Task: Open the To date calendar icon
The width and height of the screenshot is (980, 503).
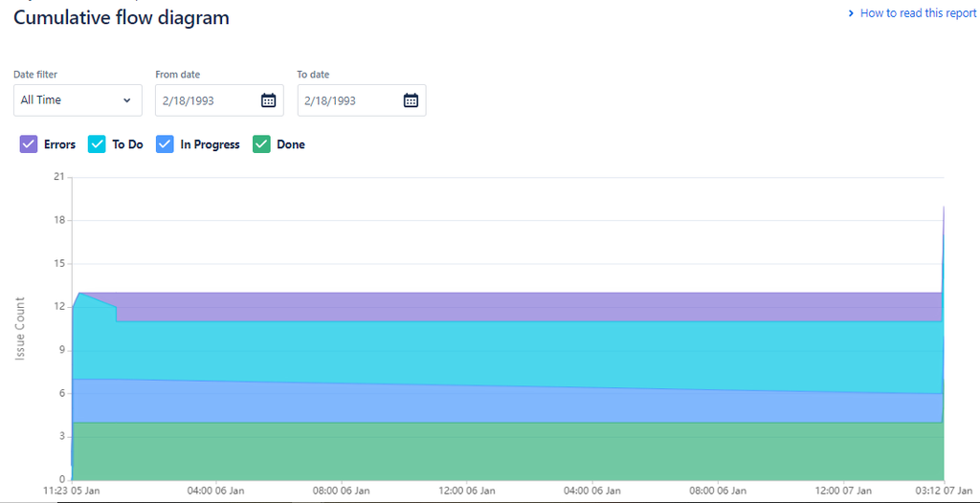Action: click(x=411, y=100)
